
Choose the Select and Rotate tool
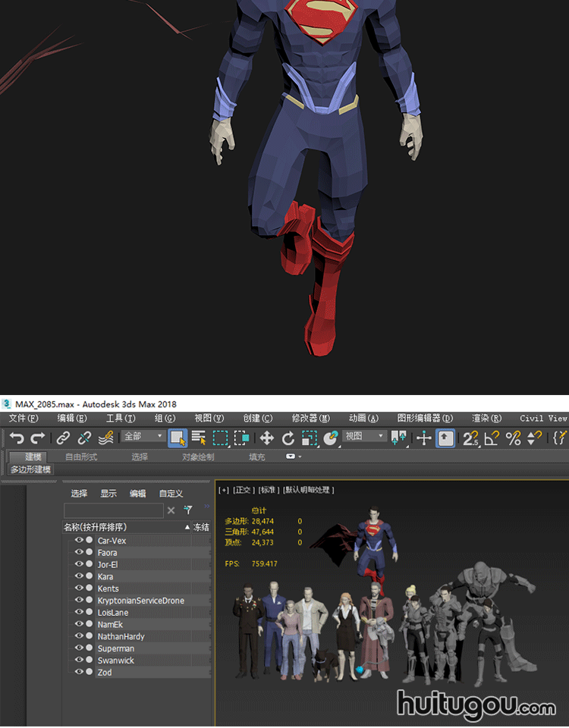pos(288,438)
